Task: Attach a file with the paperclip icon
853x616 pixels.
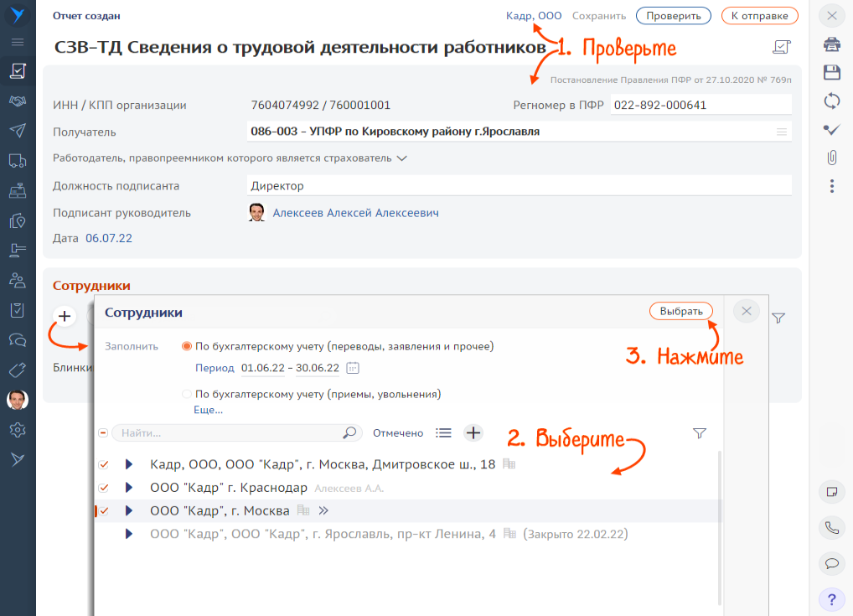Action: point(831,158)
